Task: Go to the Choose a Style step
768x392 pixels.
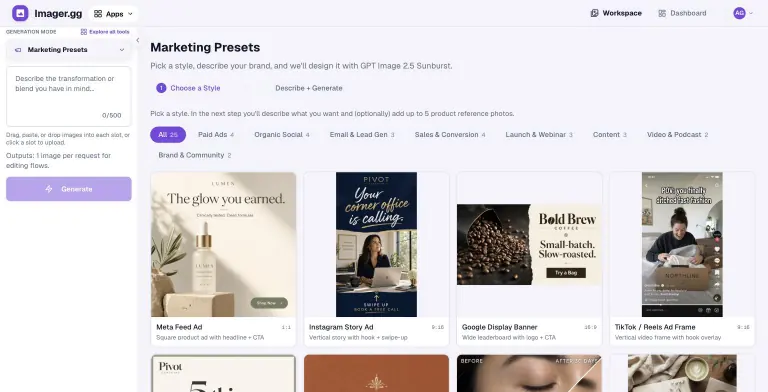Action: 189,88
